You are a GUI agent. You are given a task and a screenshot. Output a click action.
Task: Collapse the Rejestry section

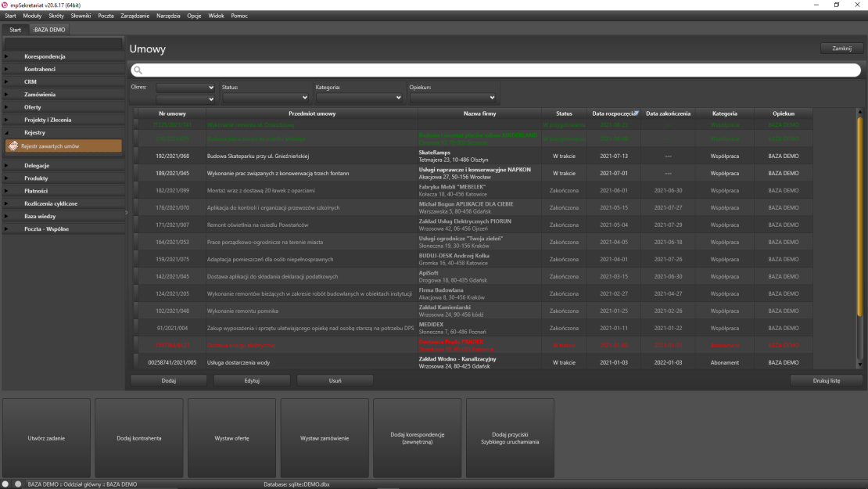pos(6,133)
